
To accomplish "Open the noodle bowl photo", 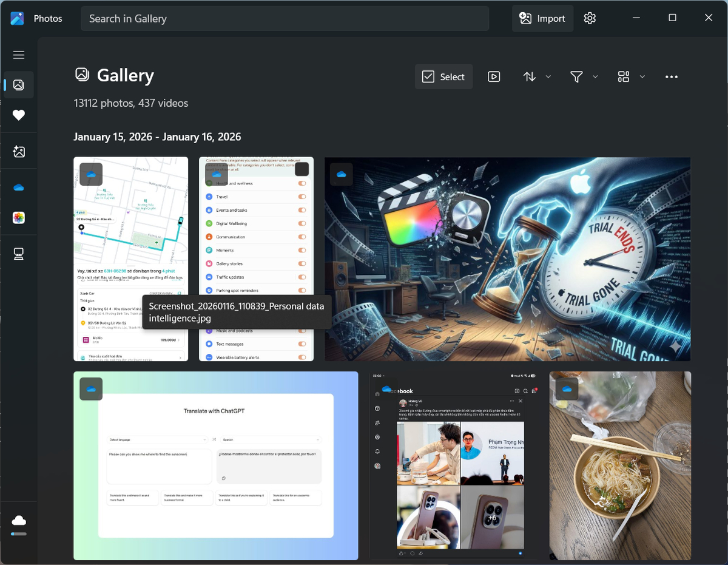I will 620,466.
